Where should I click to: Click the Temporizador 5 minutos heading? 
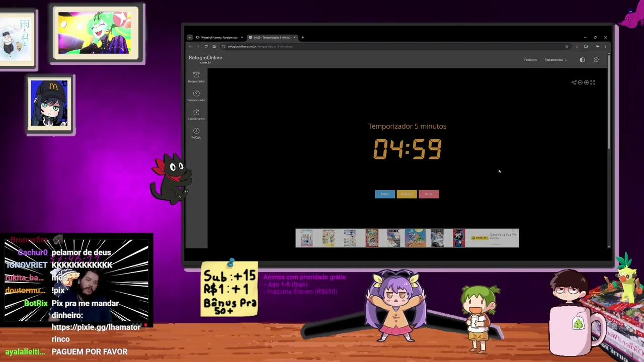[x=407, y=126]
